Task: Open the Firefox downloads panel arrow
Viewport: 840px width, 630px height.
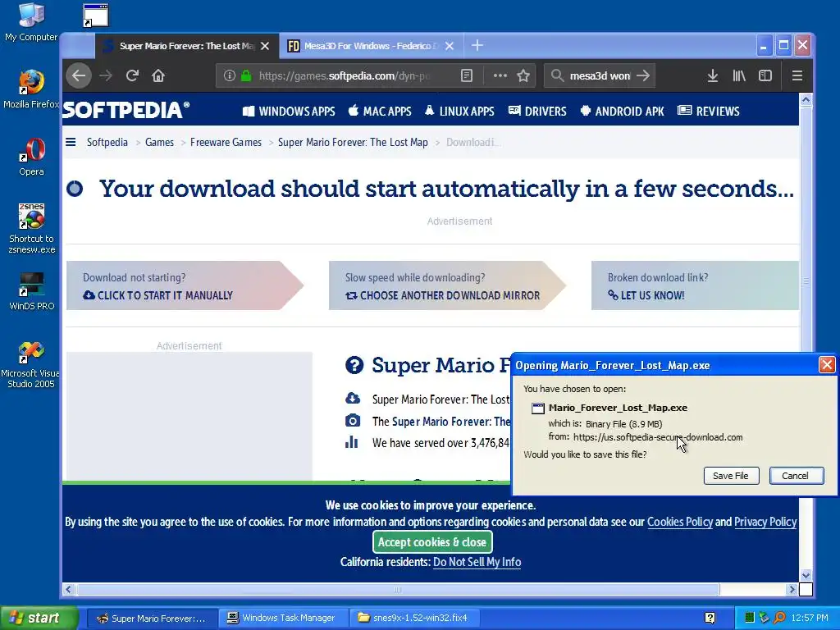Action: click(x=713, y=75)
